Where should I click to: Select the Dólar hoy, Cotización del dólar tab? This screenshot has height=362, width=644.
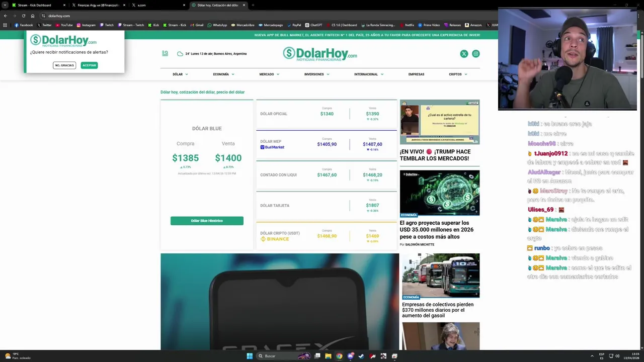tap(219, 5)
